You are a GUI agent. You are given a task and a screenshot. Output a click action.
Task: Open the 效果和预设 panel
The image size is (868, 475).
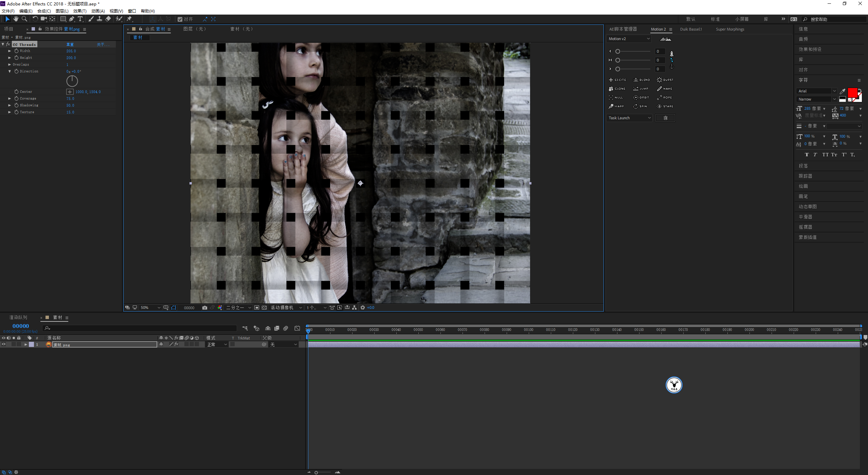point(810,49)
